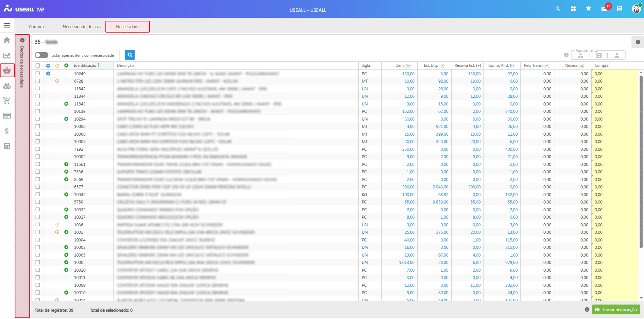
Task: Switch to 'Necessidade de co...' tab
Action: (x=82, y=27)
